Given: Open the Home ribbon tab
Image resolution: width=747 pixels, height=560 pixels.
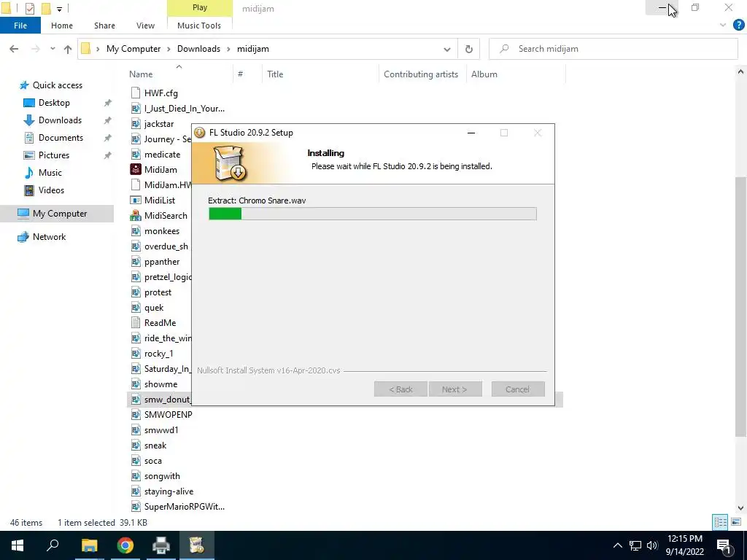Looking at the screenshot, I should tap(62, 26).
